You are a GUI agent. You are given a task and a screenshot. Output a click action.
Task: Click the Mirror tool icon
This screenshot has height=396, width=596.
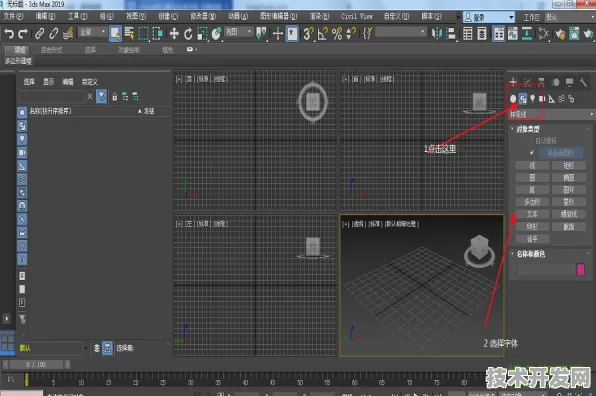pyautogui.click(x=437, y=34)
